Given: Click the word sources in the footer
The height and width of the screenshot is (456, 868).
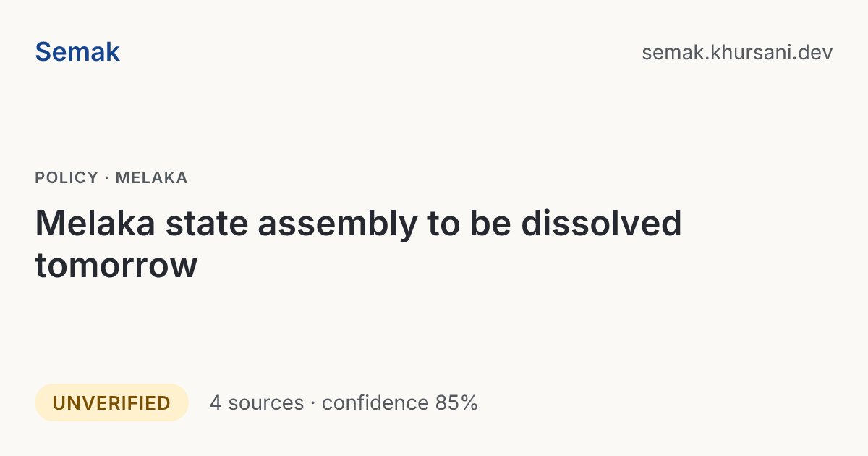Looking at the screenshot, I should [x=265, y=404].
